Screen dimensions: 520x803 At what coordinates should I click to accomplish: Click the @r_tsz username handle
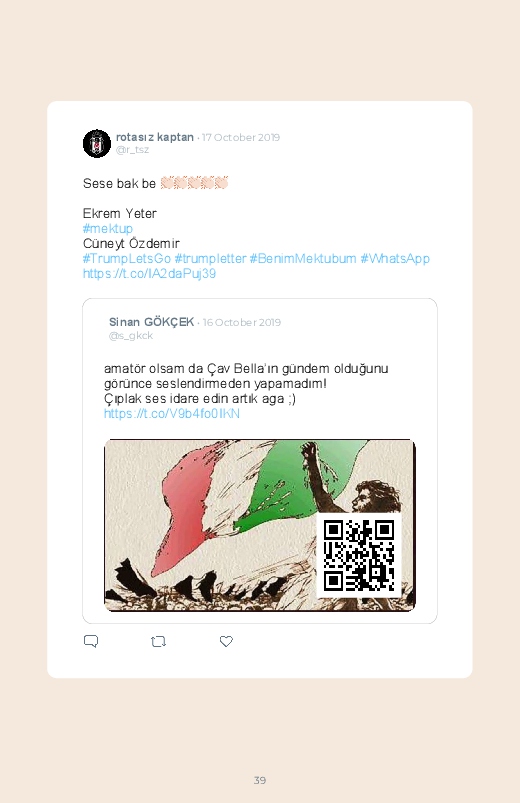[132, 150]
